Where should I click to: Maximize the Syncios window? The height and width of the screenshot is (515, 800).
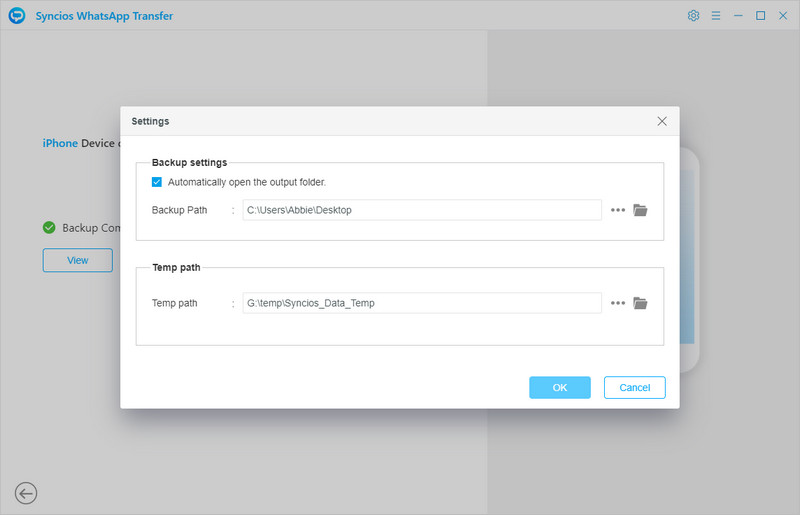761,16
